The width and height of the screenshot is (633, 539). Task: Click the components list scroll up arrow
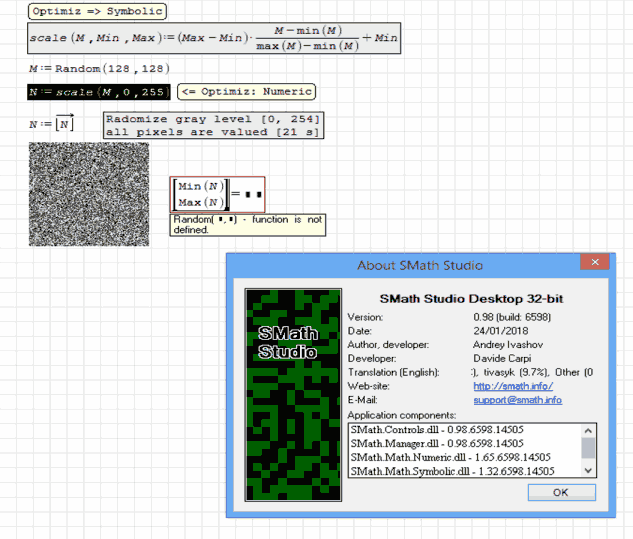pos(589,429)
